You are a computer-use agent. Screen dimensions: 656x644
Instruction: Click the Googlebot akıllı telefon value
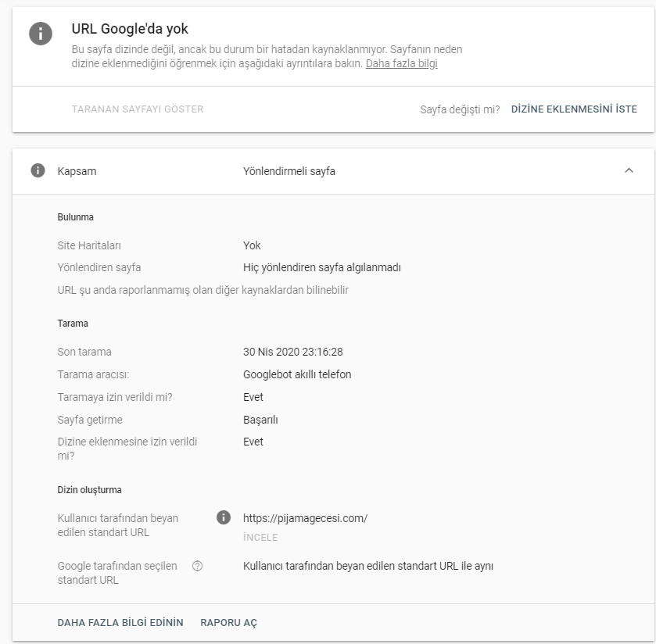point(297,374)
